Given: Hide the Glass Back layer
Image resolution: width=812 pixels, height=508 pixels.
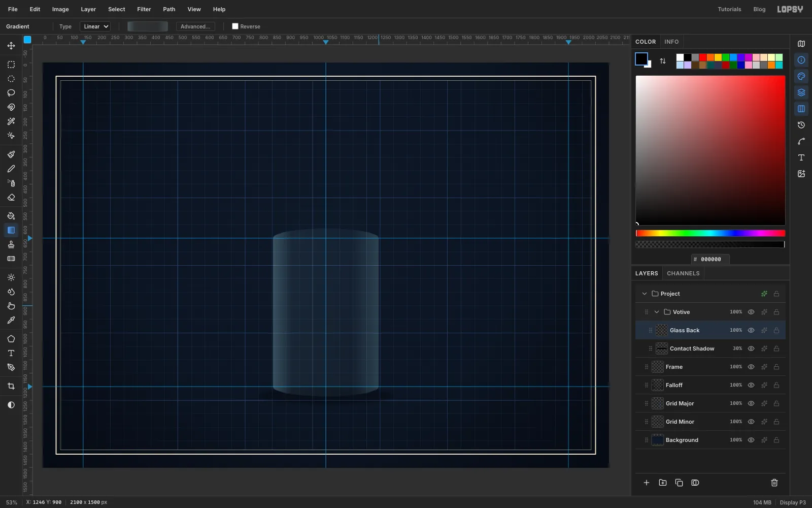Looking at the screenshot, I should 751,330.
